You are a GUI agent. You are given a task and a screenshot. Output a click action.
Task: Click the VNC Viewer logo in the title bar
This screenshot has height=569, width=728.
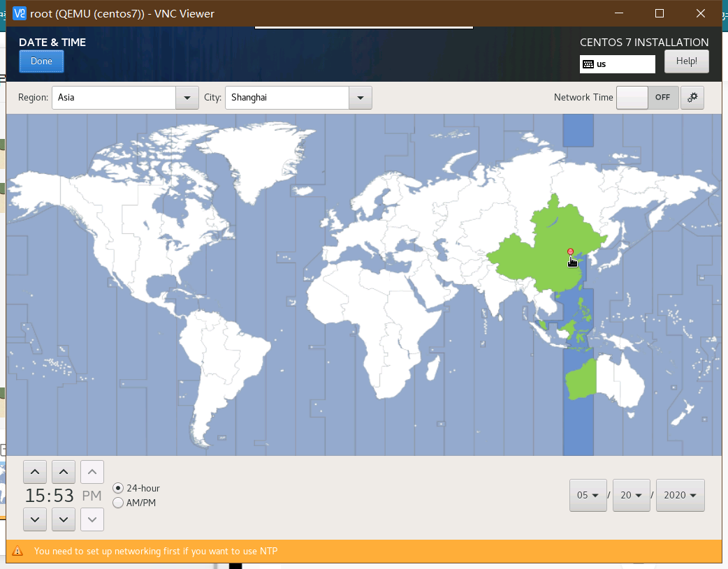tap(20, 13)
